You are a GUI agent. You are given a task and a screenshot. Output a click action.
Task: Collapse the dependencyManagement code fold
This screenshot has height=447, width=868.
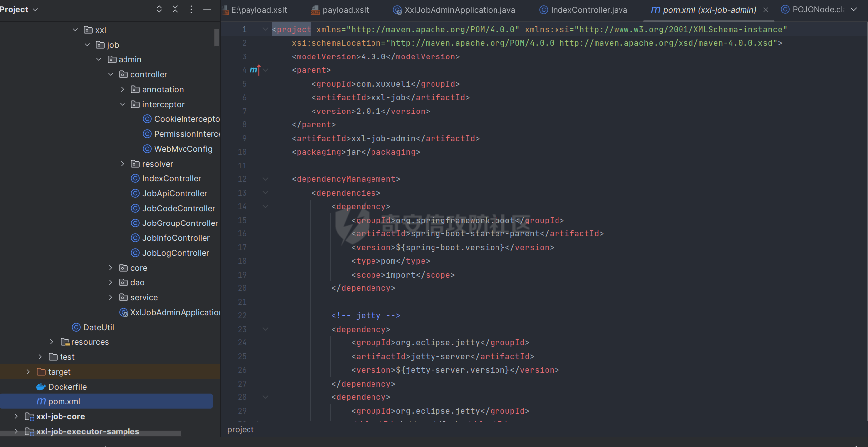(265, 179)
